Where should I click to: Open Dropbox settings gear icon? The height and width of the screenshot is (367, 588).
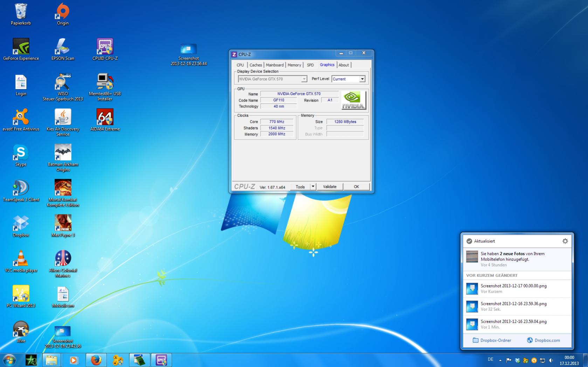coord(565,241)
